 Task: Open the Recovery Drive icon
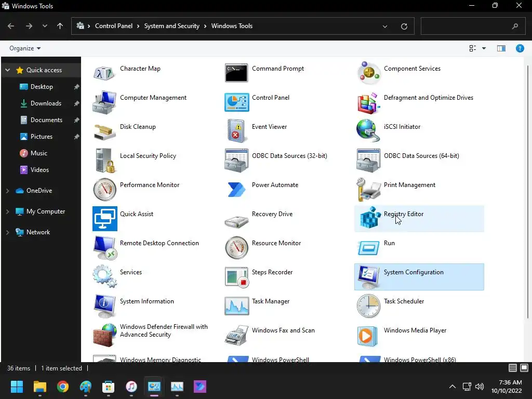point(236,221)
